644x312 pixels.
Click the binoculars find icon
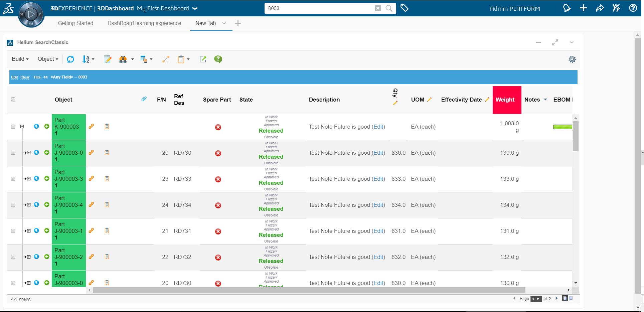tap(123, 59)
